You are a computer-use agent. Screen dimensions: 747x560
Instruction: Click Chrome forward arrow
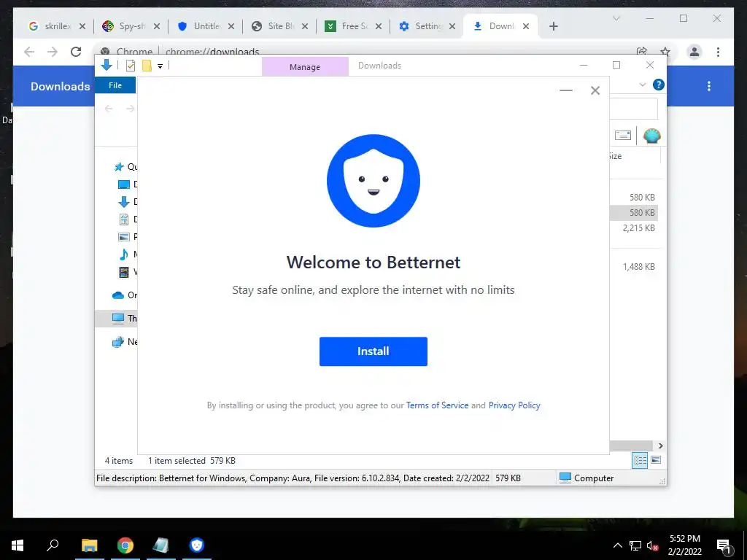coord(53,52)
